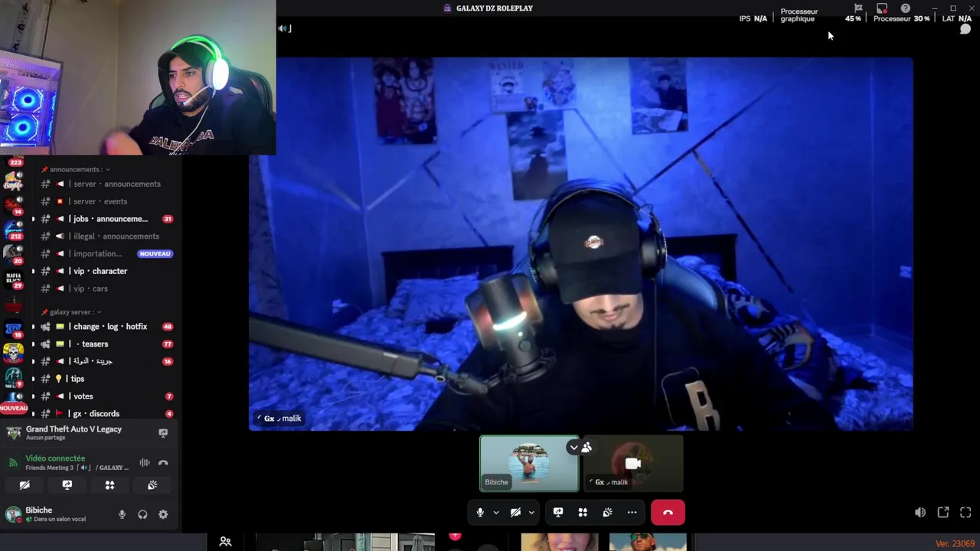Stream Grand Theft Auto V Legacy
This screenshot has width=980, height=551.
[x=163, y=433]
